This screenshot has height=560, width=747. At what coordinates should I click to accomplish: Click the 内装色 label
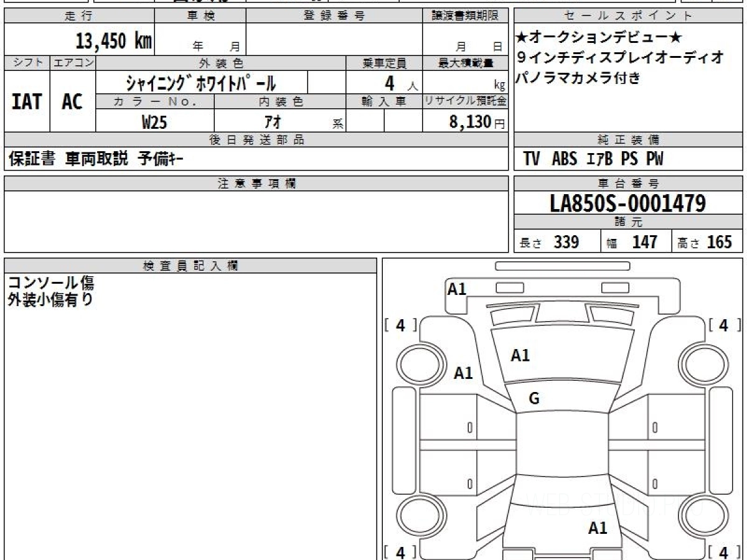(x=280, y=101)
